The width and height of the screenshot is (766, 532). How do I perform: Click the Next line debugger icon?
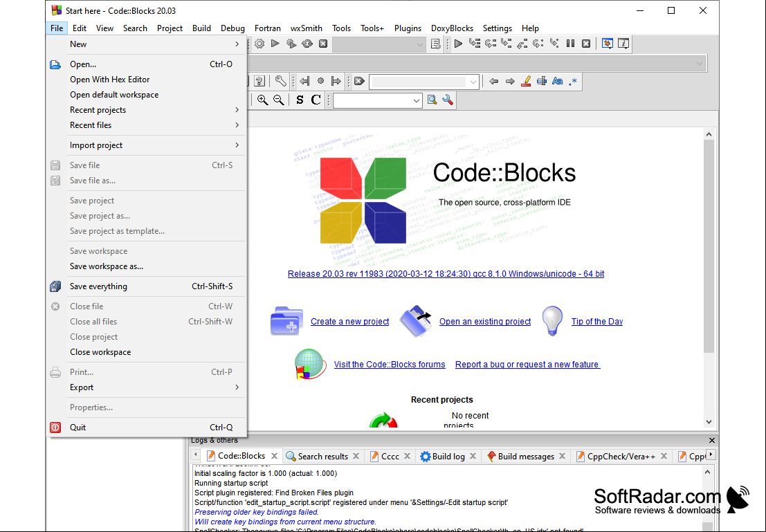(491, 44)
